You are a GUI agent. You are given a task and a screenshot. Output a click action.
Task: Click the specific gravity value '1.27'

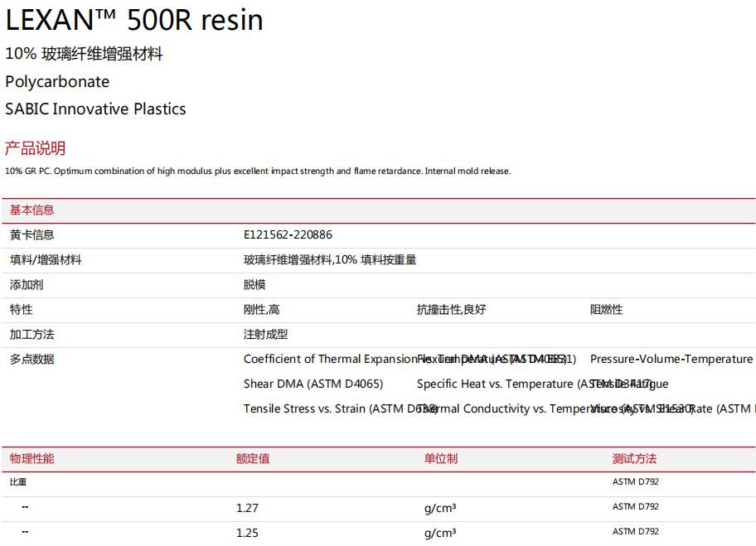pyautogui.click(x=247, y=508)
